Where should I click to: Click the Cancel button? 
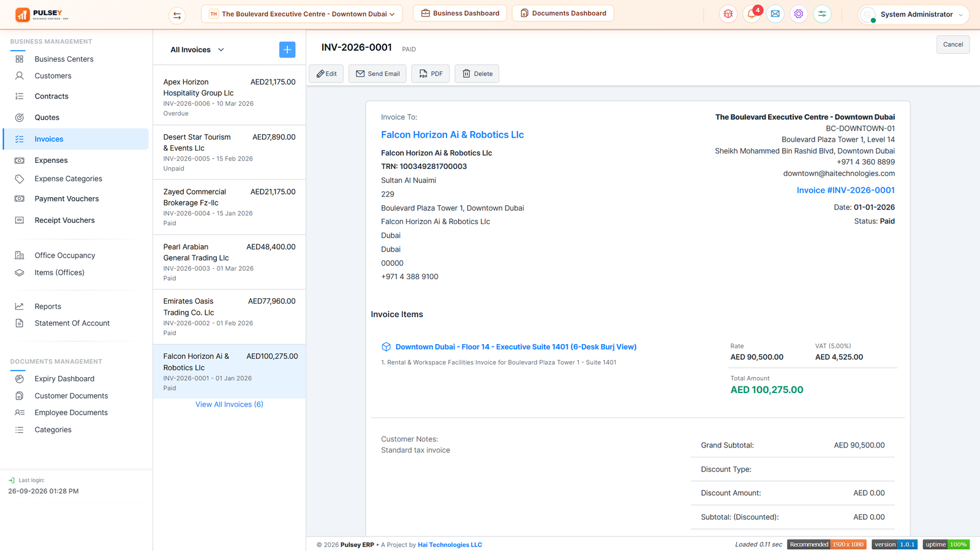[x=953, y=45]
